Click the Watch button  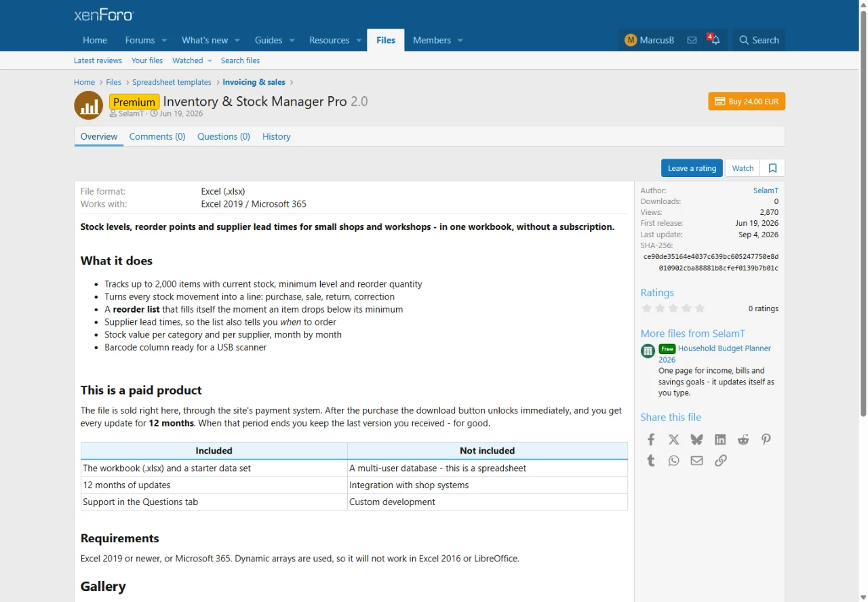tap(743, 168)
